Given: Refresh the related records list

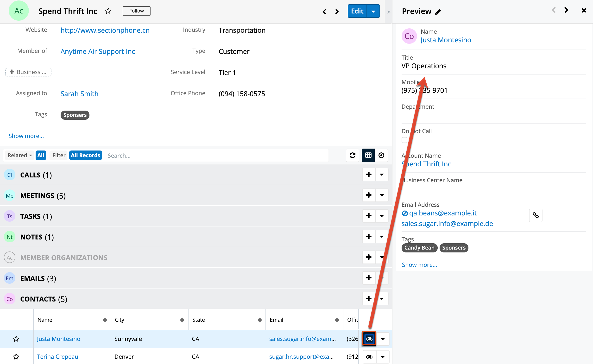Looking at the screenshot, I should 352,156.
